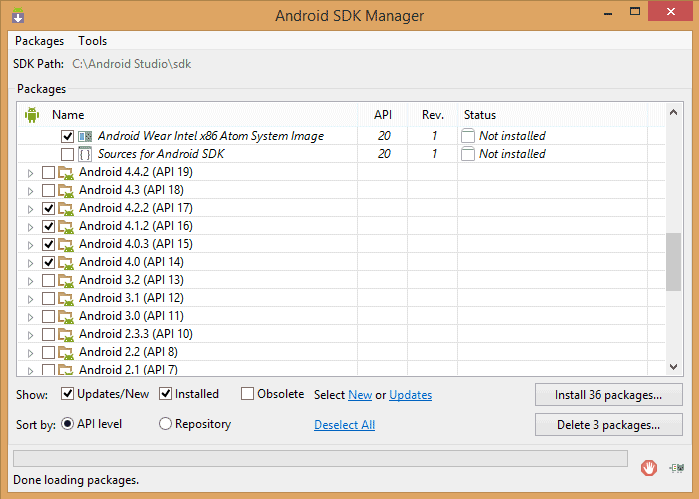The height and width of the screenshot is (499, 699).
Task: Click the Updates selection link
Action: pos(411,395)
